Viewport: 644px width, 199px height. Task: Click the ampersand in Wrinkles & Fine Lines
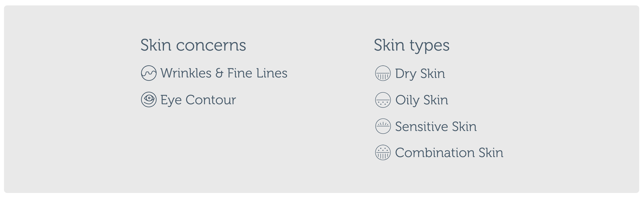coord(219,73)
